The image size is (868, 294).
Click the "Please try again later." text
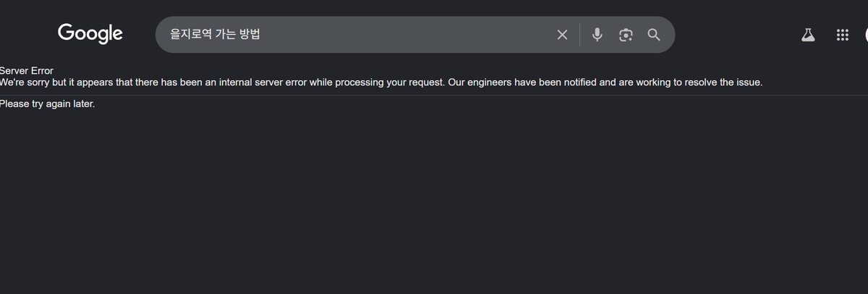(47, 104)
